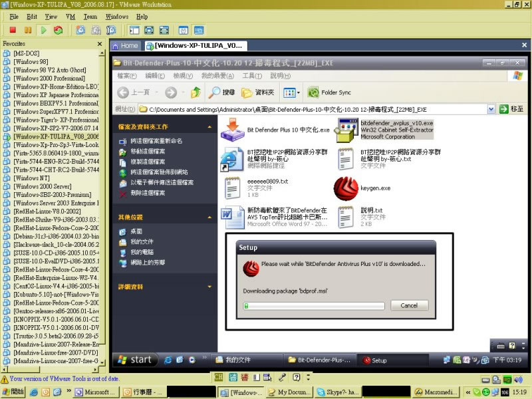Select [MS-DOS] in the Favorites list
Viewport: 532px width, 399px height.
26,53
